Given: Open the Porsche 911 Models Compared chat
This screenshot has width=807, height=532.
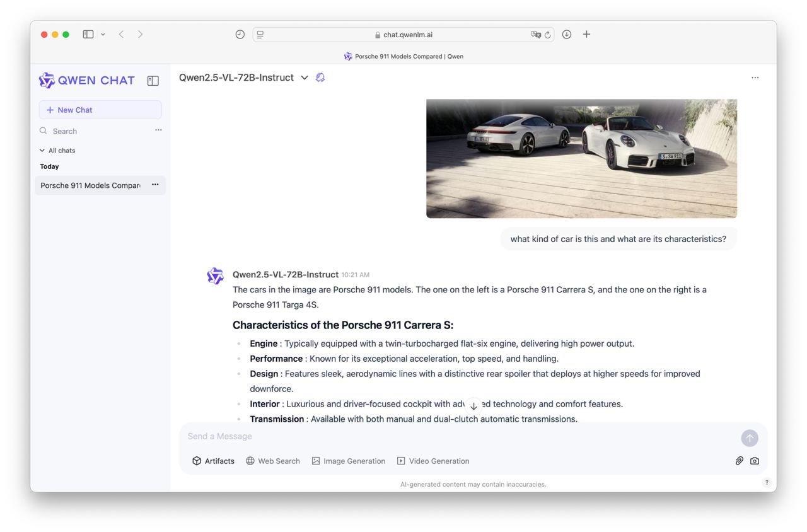Looking at the screenshot, I should [90, 185].
